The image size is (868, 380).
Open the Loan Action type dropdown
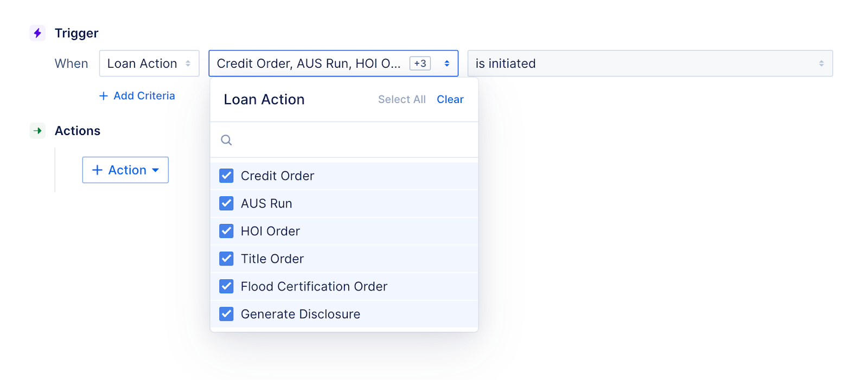click(149, 63)
